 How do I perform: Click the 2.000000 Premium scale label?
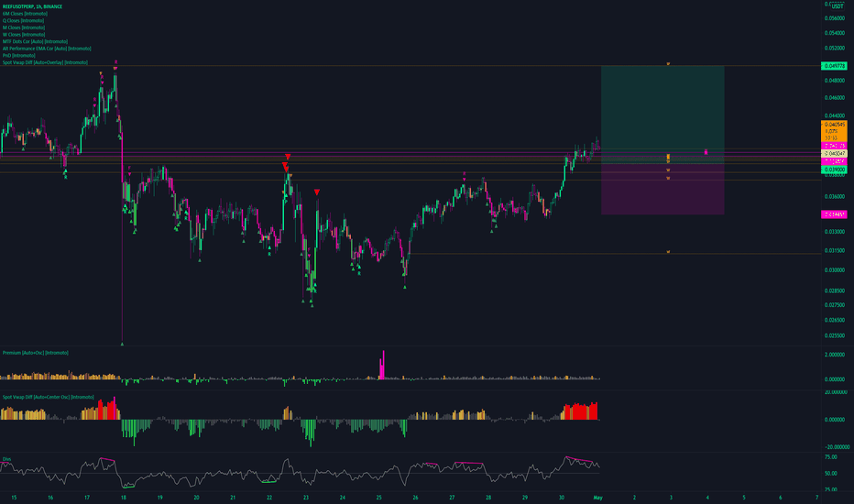tap(835, 355)
